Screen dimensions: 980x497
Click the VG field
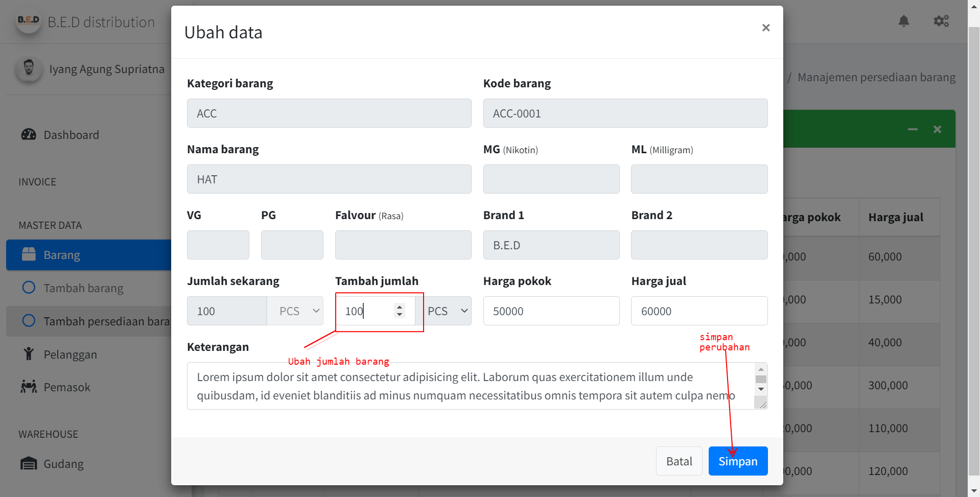pyautogui.click(x=218, y=245)
